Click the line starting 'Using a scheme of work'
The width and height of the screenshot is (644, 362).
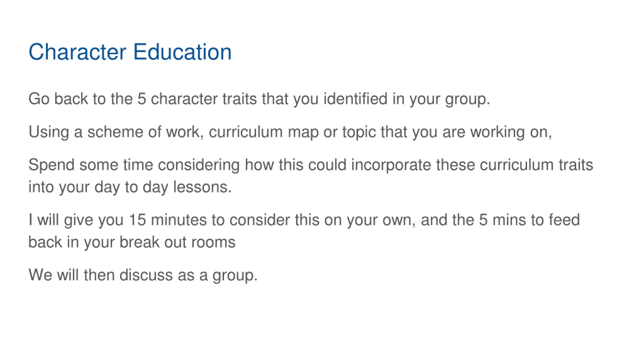tap(290, 132)
